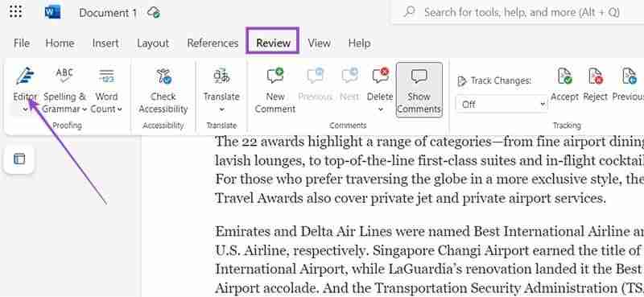This screenshot has height=297, width=644.
Task: Click the paragraph starting 'Emirates and Delta Air Lines'
Action: click(429, 260)
